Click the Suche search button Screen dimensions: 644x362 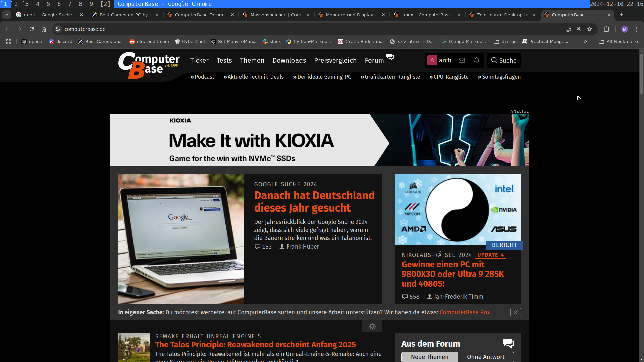click(503, 60)
